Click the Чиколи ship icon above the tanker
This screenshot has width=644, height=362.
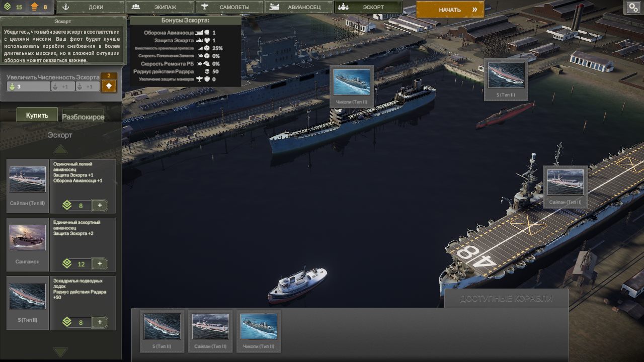coord(352,82)
